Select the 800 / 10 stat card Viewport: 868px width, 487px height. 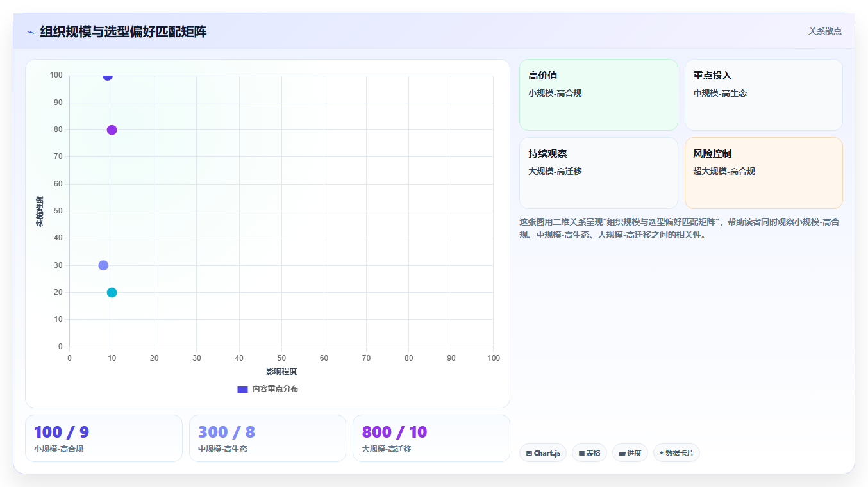[431, 438]
